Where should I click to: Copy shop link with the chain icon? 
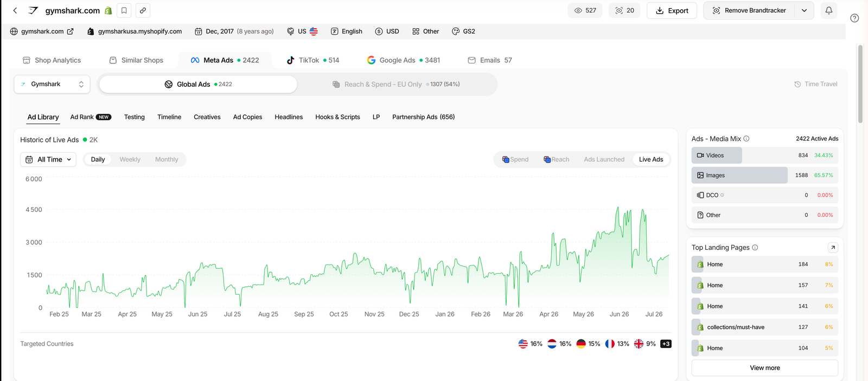(x=143, y=10)
